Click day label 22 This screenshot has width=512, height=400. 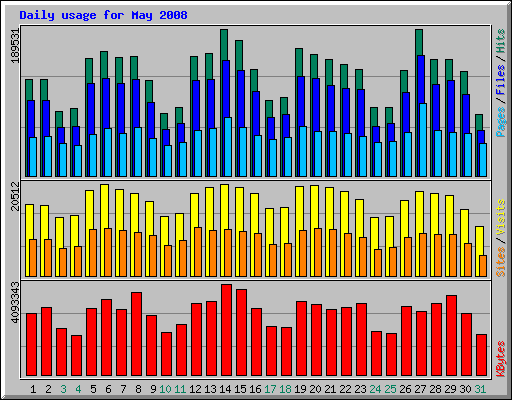(345, 389)
